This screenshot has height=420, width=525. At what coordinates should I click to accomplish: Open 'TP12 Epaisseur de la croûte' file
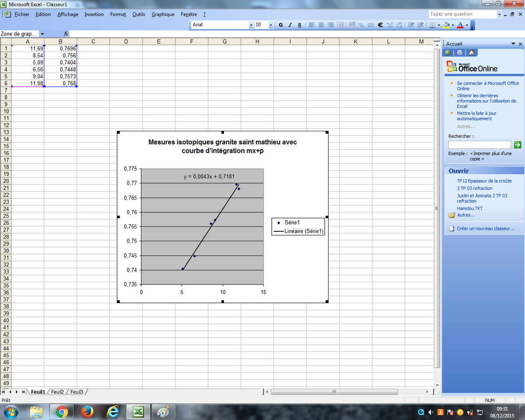click(484, 181)
